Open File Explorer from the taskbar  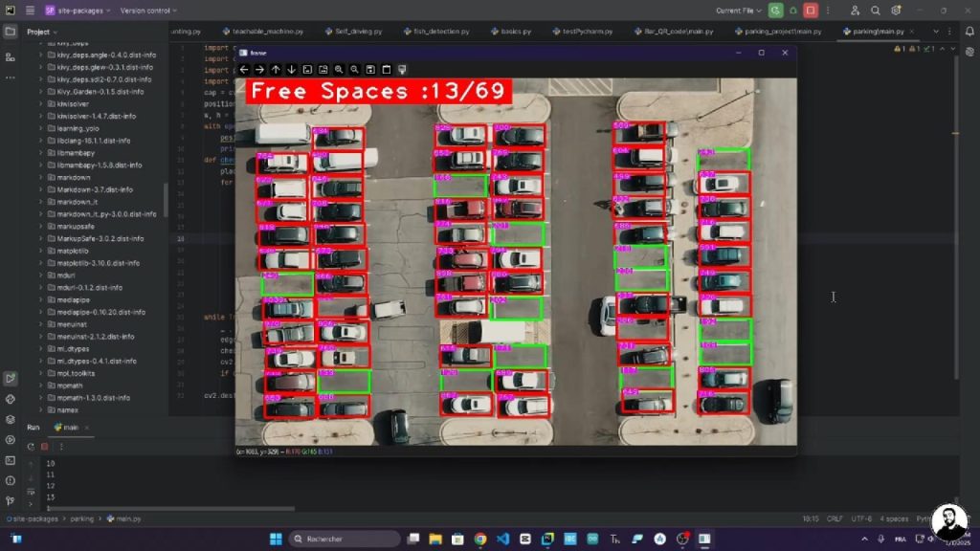[x=435, y=539]
